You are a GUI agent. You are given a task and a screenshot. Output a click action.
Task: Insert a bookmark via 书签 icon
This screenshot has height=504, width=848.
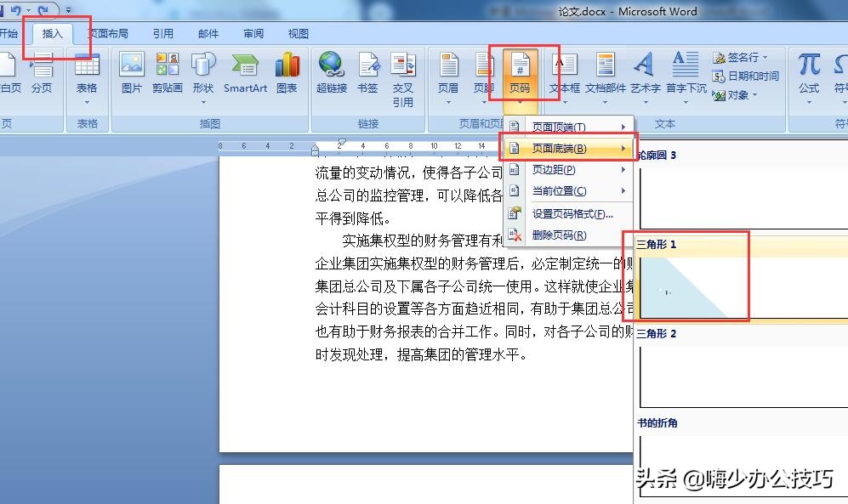point(368,68)
